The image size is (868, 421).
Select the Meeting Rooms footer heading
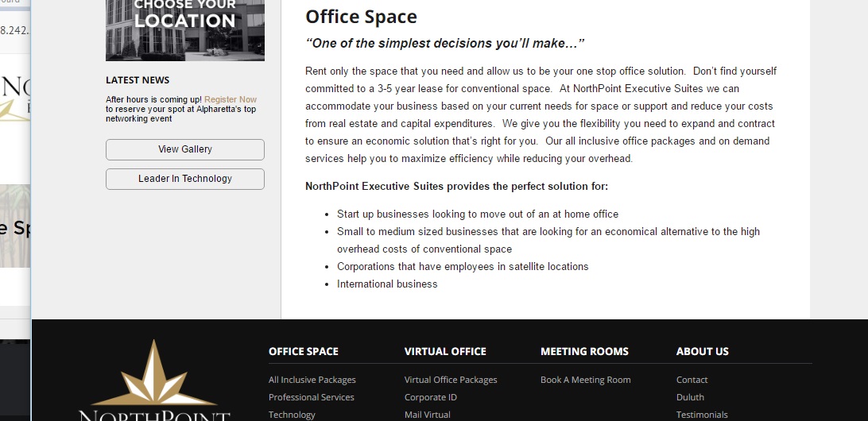click(584, 351)
